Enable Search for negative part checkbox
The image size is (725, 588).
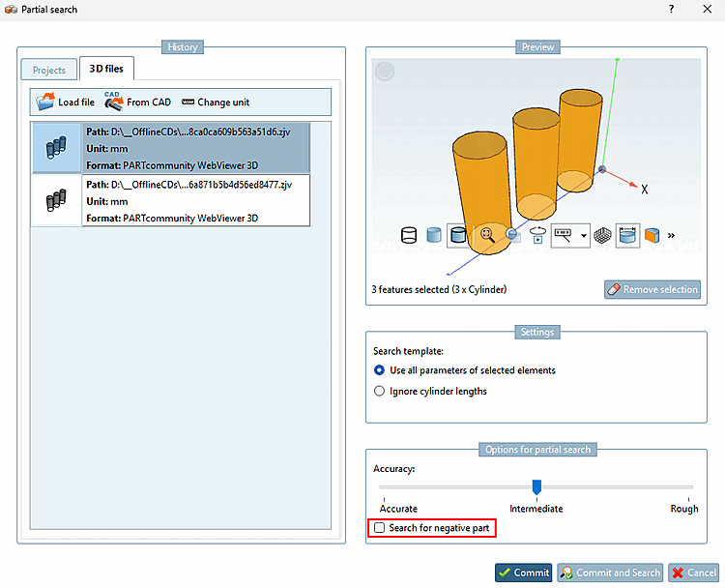[379, 527]
